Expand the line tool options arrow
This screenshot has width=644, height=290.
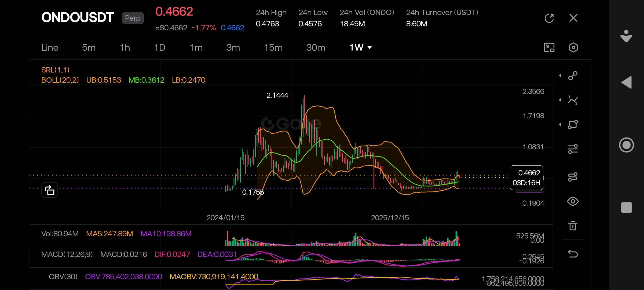tap(560, 76)
